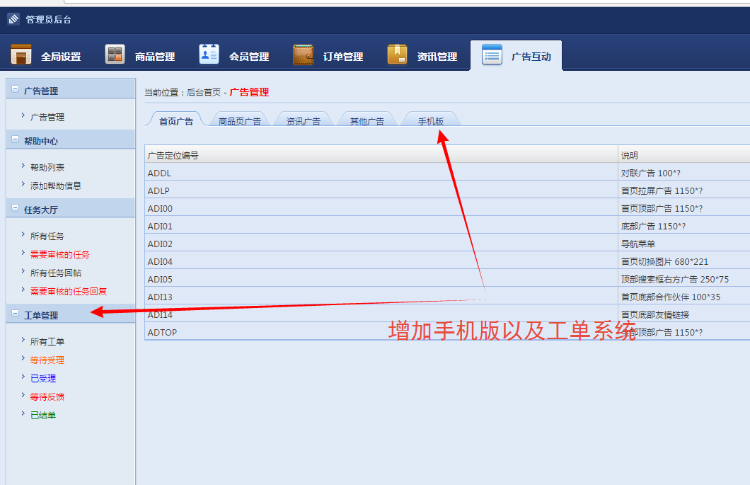Open the red 等待反馈 link
This screenshot has width=750, height=485.
click(x=47, y=397)
